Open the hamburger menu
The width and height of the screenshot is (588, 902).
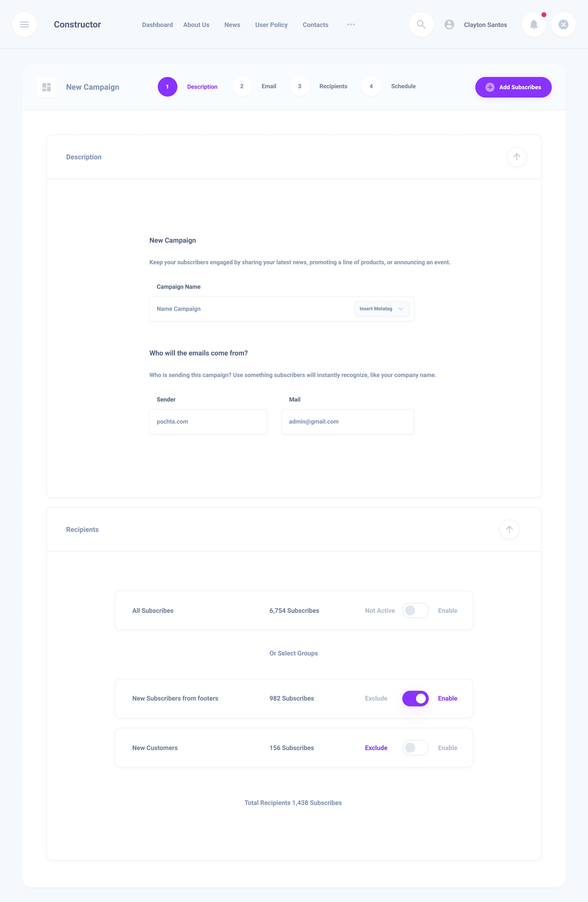click(25, 25)
